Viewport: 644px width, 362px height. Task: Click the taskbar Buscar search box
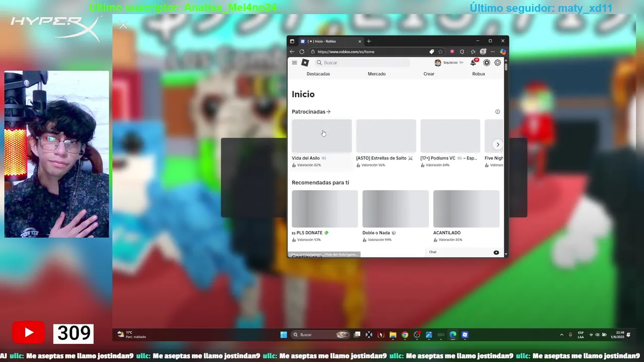(321, 335)
